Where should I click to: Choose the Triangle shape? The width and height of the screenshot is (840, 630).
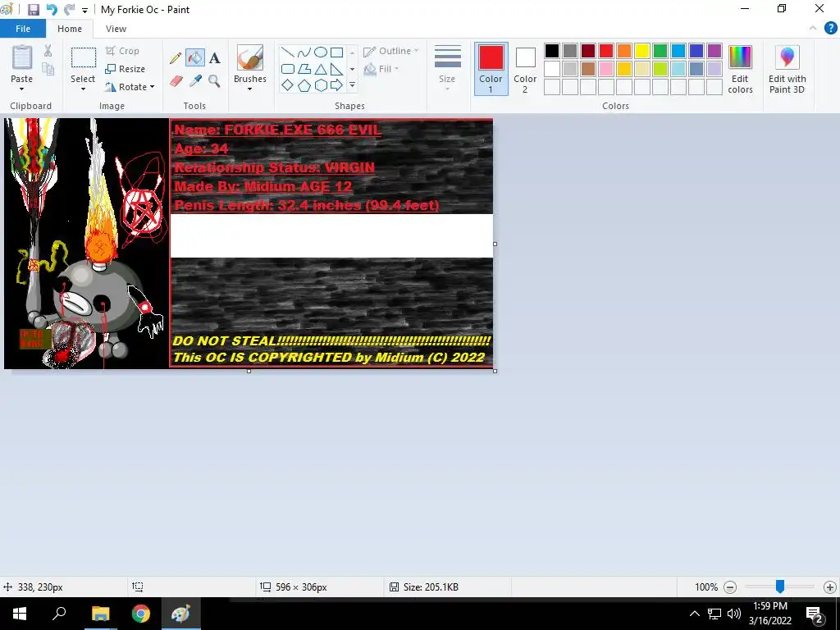(321, 69)
